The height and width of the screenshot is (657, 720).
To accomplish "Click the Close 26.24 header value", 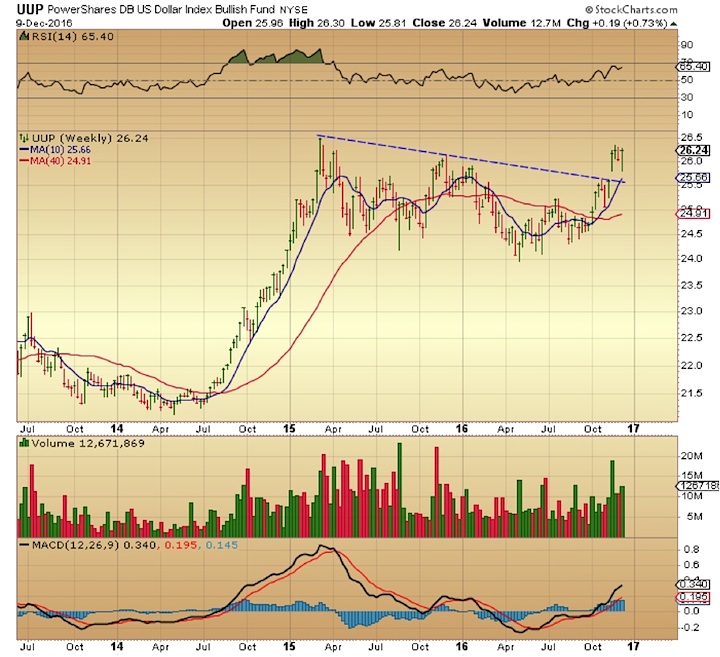I will point(444,23).
